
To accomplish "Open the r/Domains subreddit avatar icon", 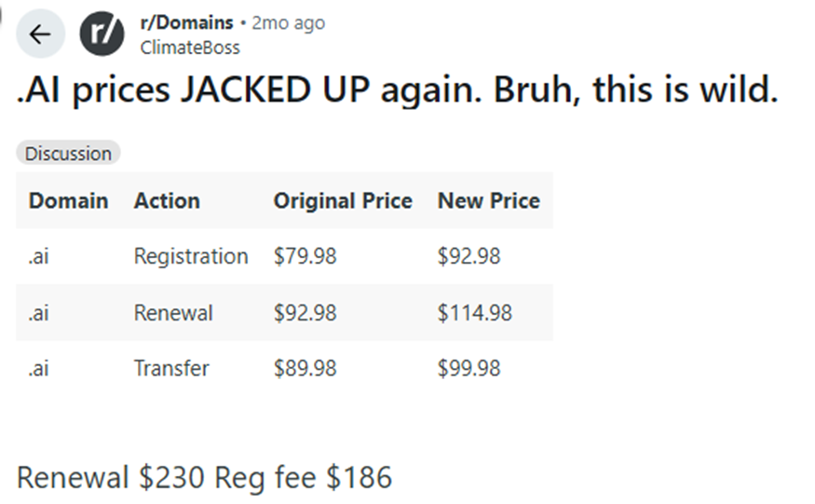I will point(102,35).
